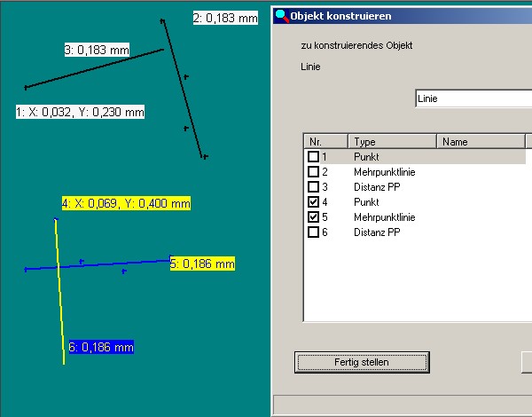
Task: Click into the Linie name input field
Action: pos(473,98)
